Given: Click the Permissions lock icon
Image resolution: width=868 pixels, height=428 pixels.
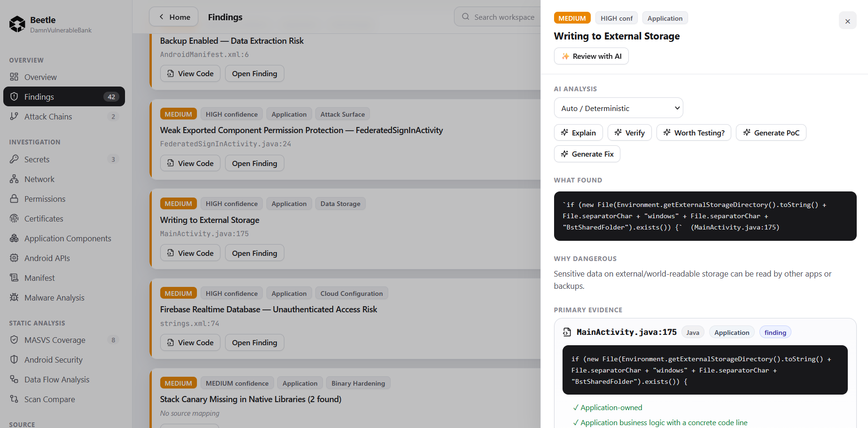Looking at the screenshot, I should coord(14,199).
